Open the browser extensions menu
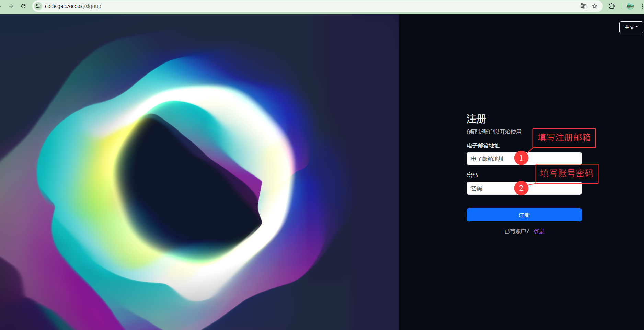This screenshot has width=644, height=330. [x=612, y=6]
